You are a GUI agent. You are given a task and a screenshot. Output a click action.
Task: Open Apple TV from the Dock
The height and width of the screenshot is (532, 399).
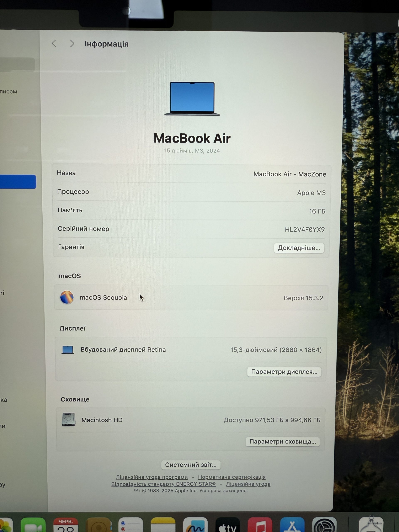tap(228, 525)
